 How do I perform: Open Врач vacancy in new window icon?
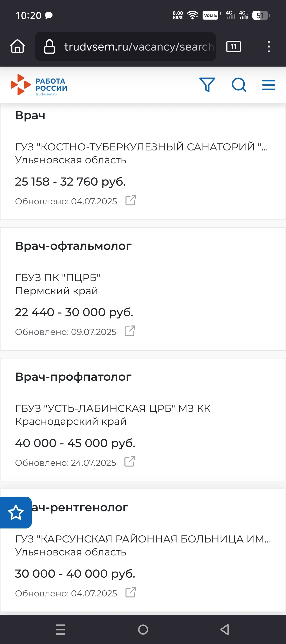coord(131,200)
